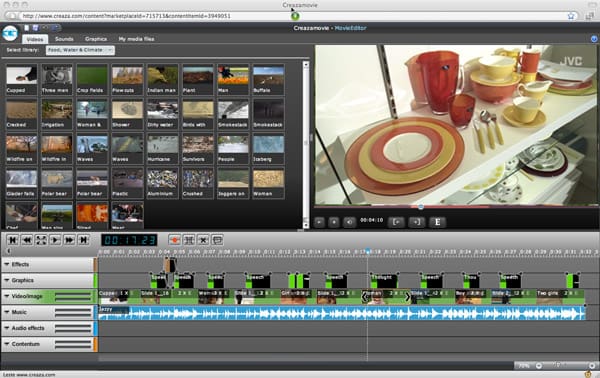Image resolution: width=600 pixels, height=378 pixels.
Task: Select the Glacier falls video thumbnail
Action: pos(21,182)
